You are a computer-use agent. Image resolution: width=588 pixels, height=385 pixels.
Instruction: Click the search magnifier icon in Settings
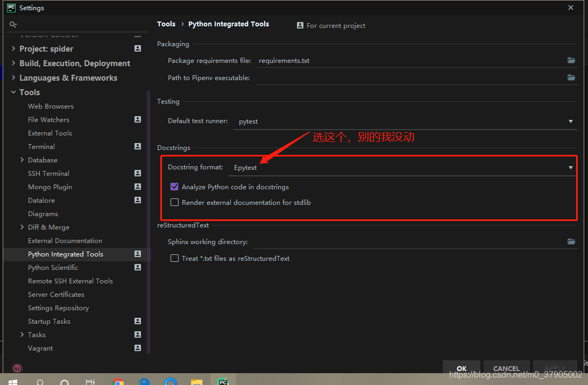click(13, 25)
